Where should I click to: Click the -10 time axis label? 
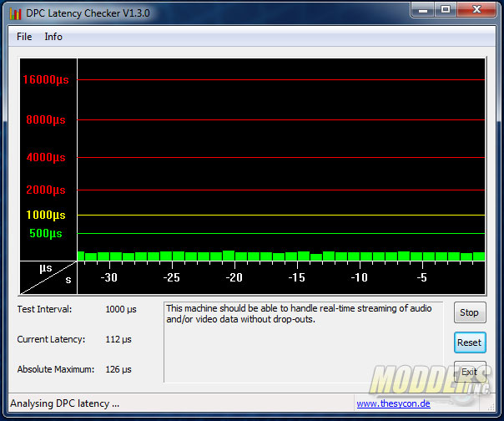[359, 277]
